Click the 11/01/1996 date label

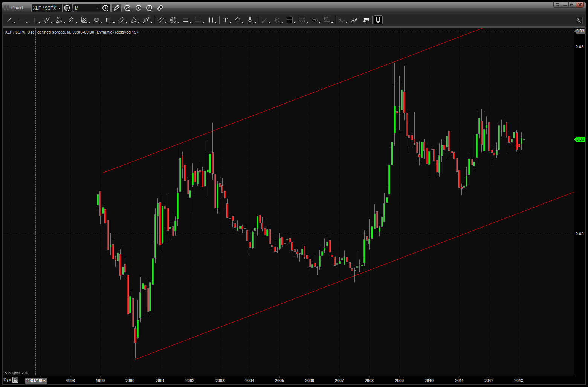[x=36, y=381]
